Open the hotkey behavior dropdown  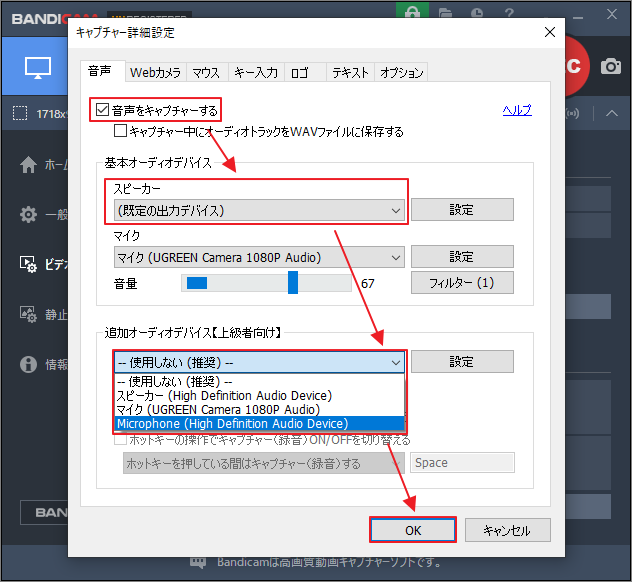pos(264,463)
